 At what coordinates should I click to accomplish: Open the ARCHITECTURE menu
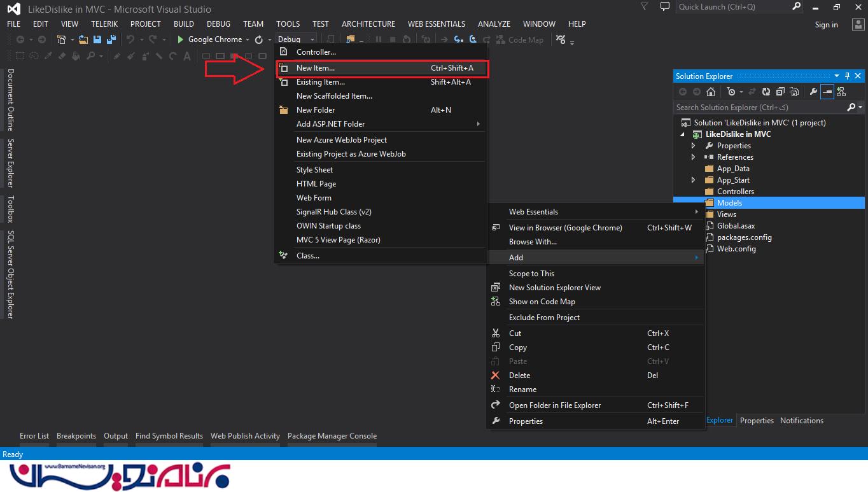pyautogui.click(x=368, y=24)
